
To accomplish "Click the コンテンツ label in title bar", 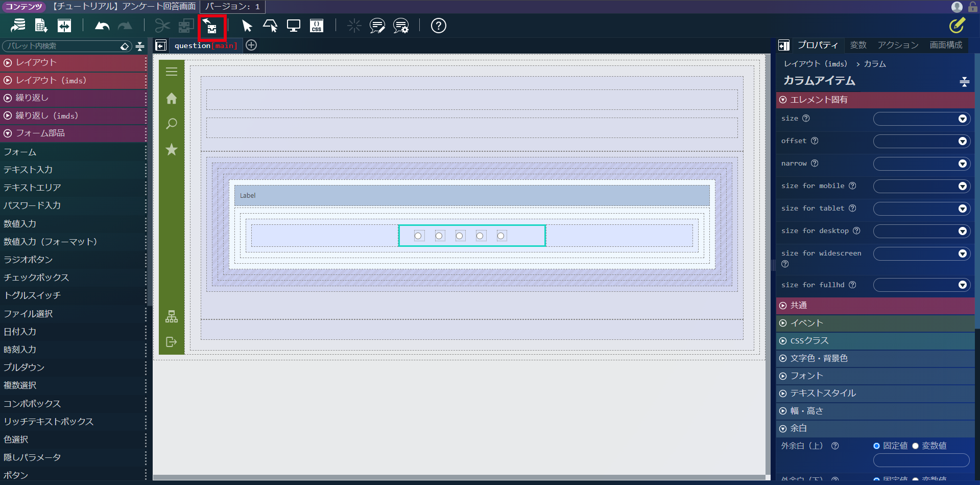I will (23, 6).
